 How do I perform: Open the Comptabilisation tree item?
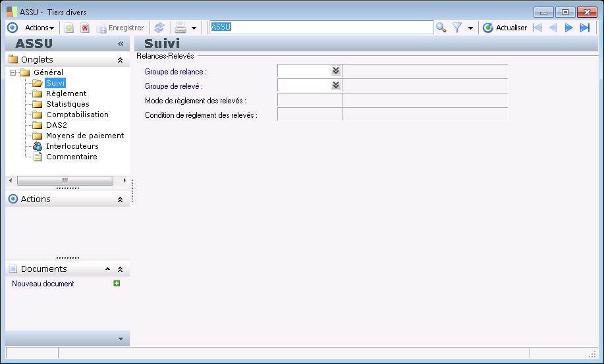pyautogui.click(x=78, y=115)
